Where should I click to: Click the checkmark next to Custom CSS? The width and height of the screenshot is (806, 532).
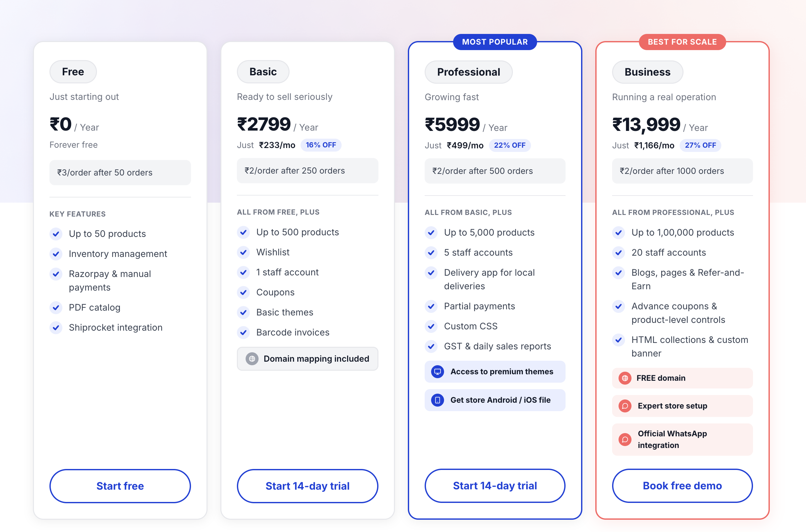431,326
